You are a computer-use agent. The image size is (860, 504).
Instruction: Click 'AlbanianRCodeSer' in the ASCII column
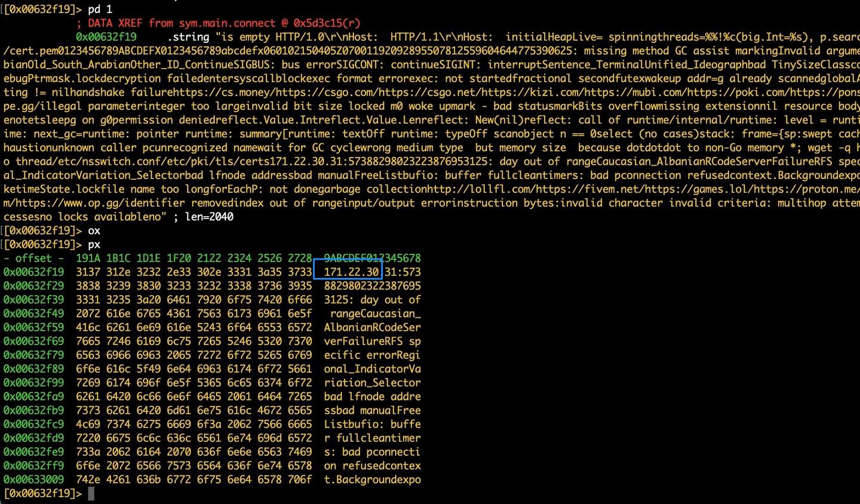372,327
